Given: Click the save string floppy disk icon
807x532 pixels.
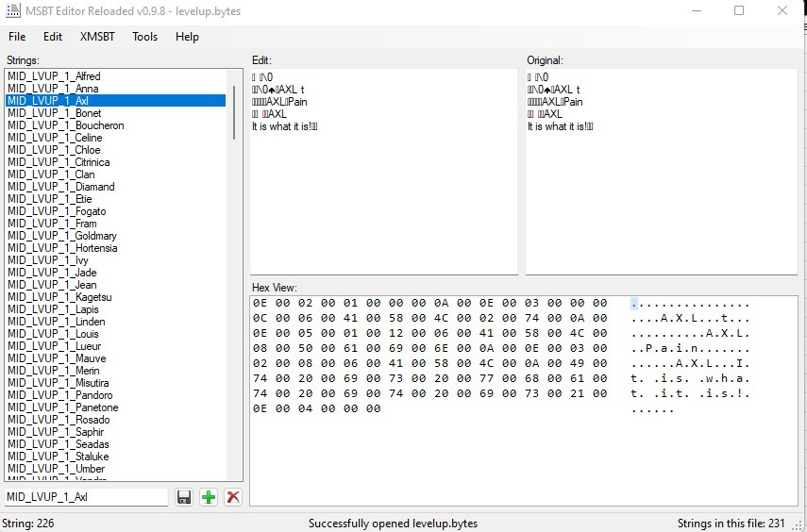Looking at the screenshot, I should [x=184, y=497].
